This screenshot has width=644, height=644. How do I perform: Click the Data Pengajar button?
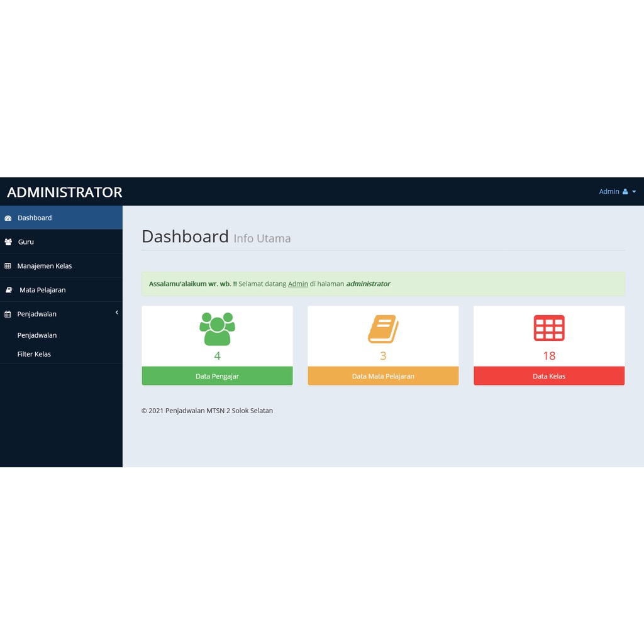(x=217, y=375)
